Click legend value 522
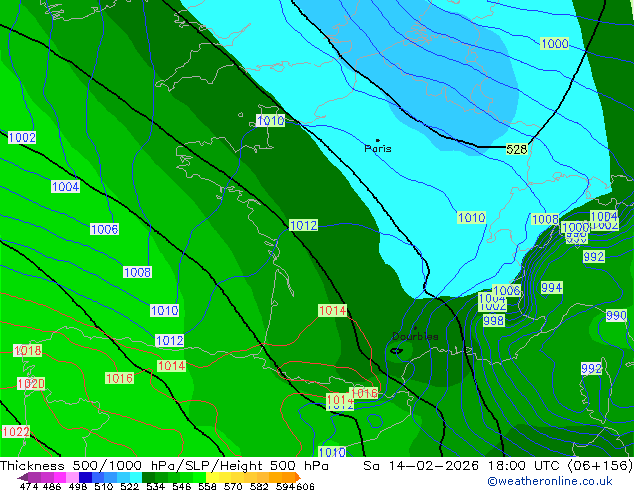 click(x=129, y=486)
